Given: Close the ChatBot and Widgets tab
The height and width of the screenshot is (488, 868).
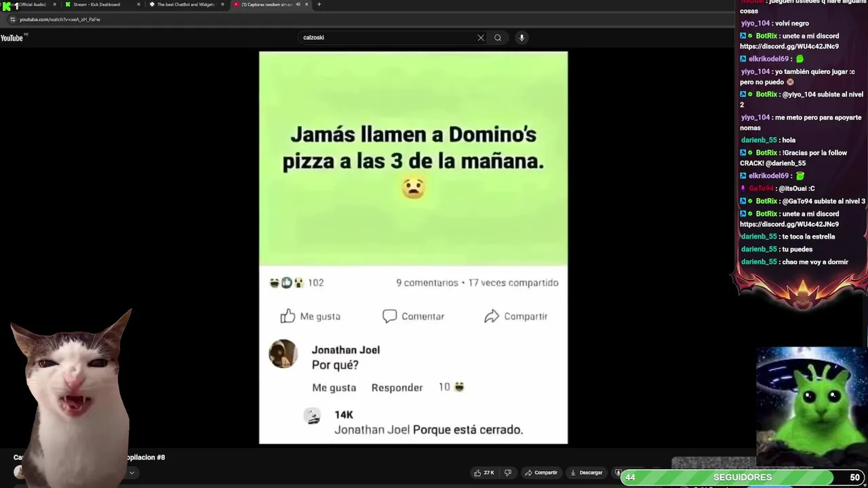Looking at the screenshot, I should coord(222,4).
